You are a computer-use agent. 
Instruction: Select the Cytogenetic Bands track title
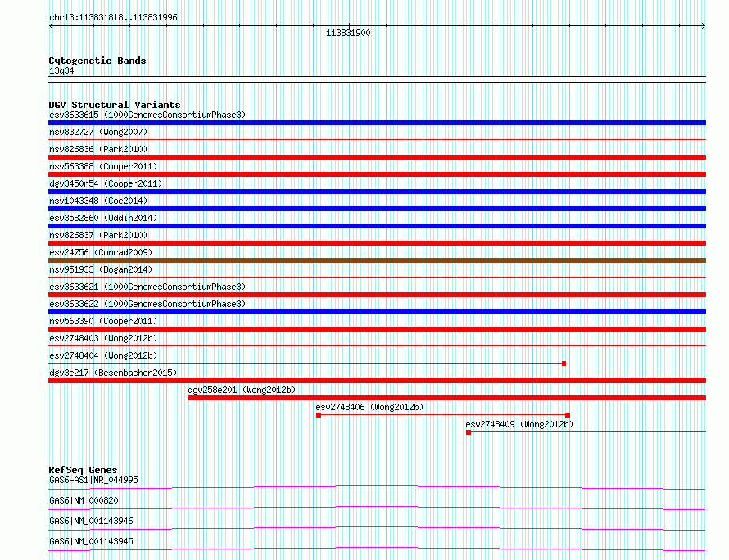pos(97,61)
